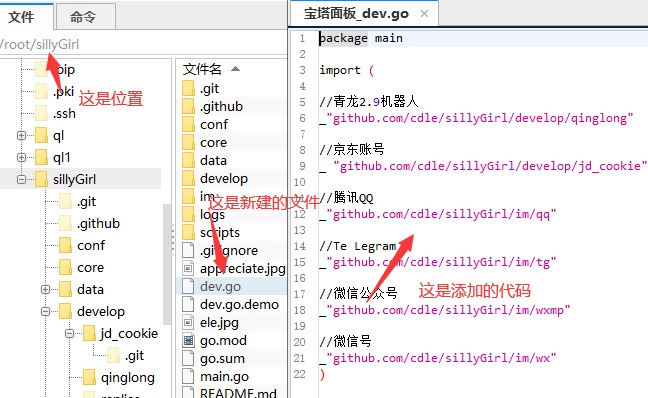
Task: Click the sillyGirl/im/wx import string
Action: [441, 358]
